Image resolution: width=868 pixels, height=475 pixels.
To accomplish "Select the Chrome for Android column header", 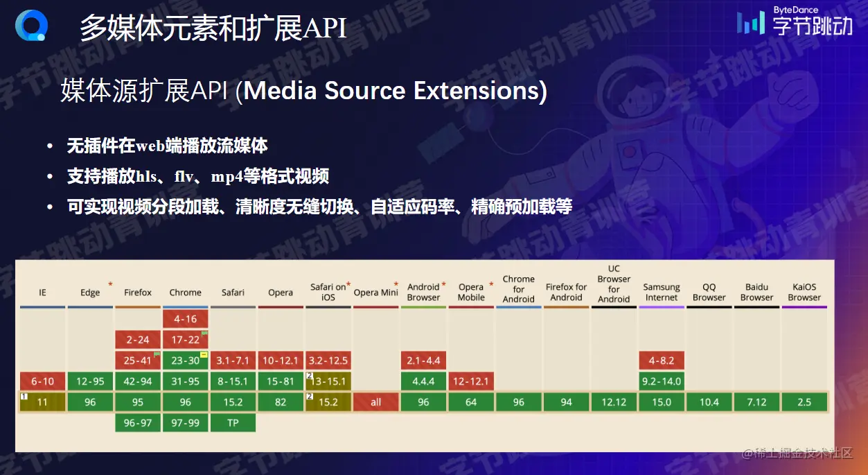I will pyautogui.click(x=519, y=289).
